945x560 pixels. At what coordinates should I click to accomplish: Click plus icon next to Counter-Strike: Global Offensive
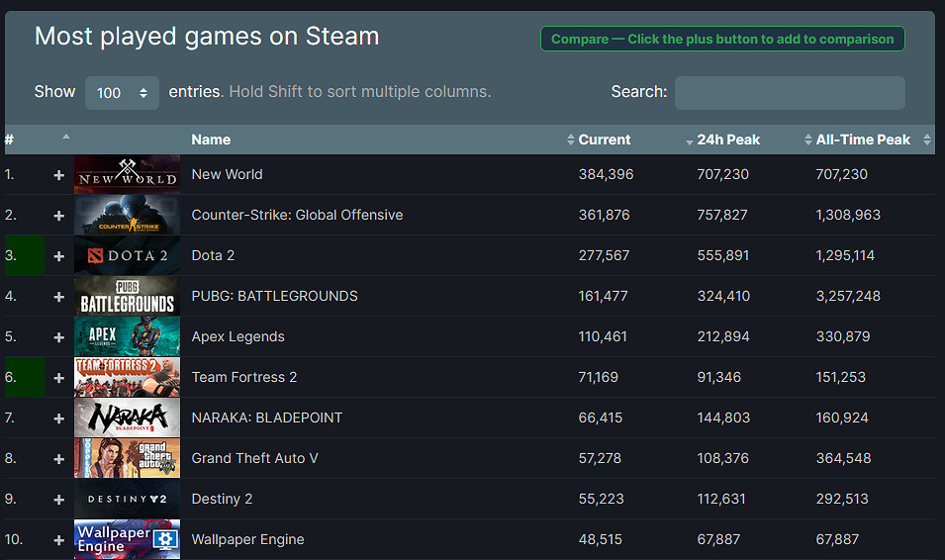tap(58, 216)
